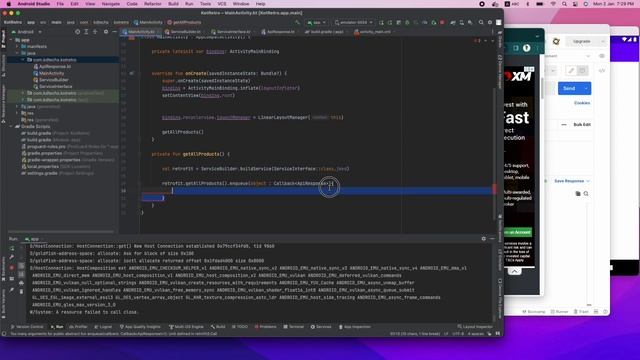Click Bulk Edit in Postman window

582,124
